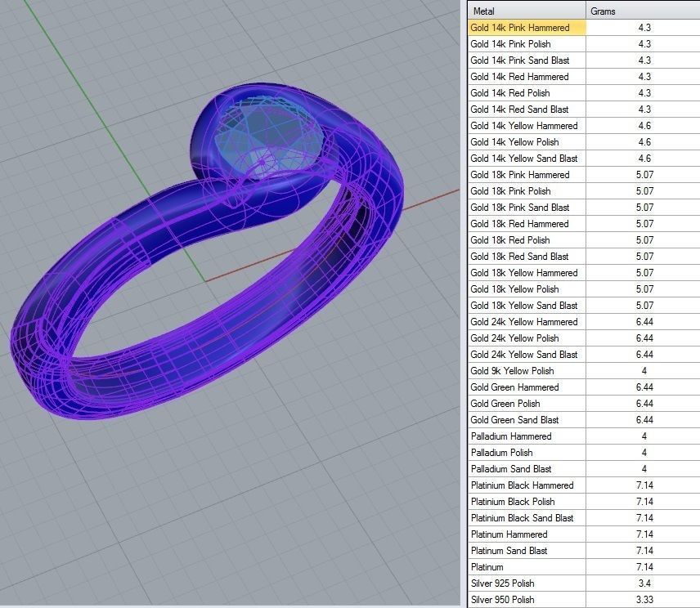Click the Metal column header
This screenshot has width=700, height=608.
527,11
